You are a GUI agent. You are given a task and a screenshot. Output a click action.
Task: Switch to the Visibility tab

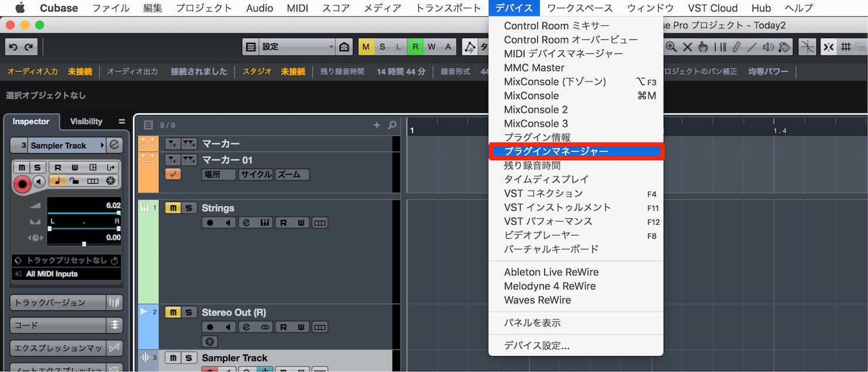[86, 121]
